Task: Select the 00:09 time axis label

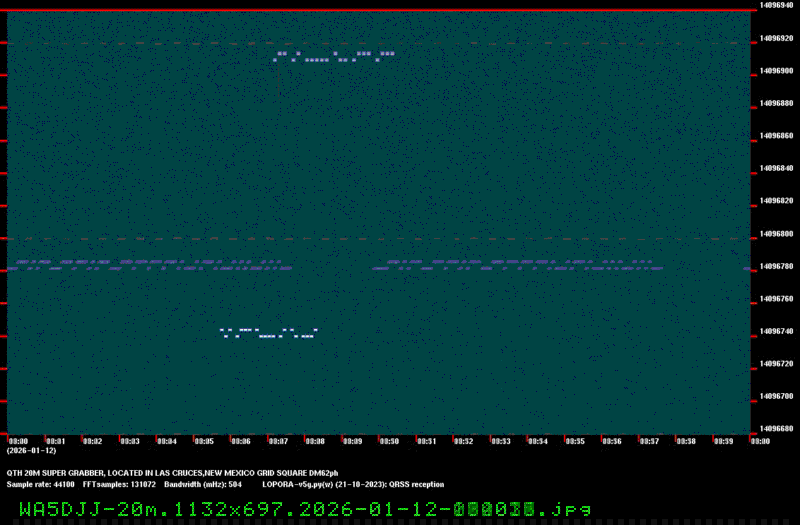Action: pos(353,441)
